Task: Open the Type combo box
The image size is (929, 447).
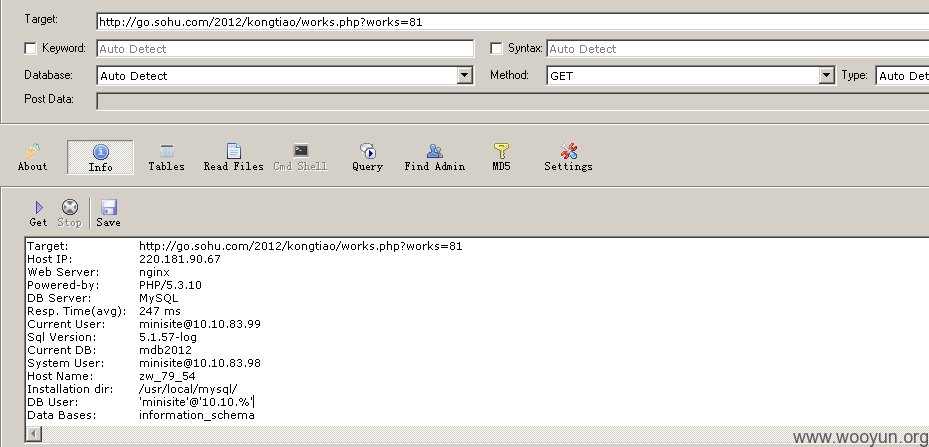Action: [x=903, y=75]
